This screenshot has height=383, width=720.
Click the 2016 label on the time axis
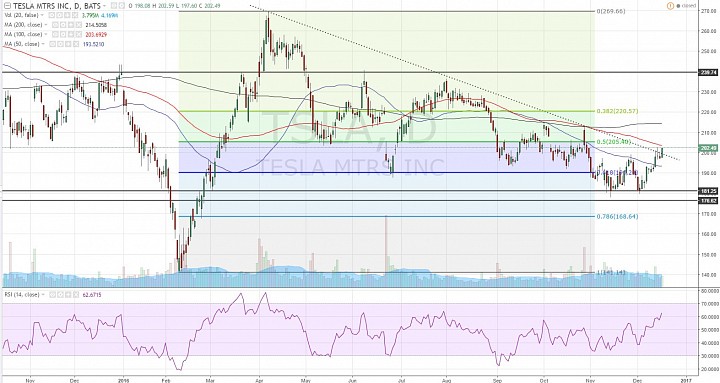pos(124,380)
